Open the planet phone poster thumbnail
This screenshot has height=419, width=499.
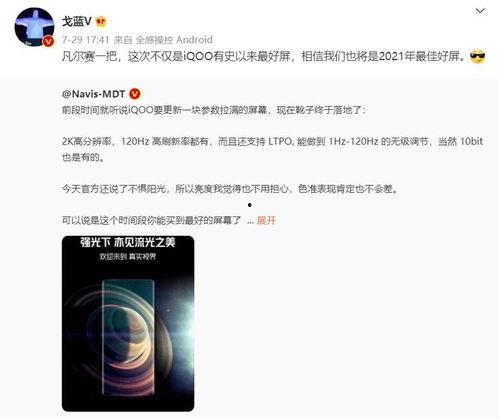[x=128, y=323]
